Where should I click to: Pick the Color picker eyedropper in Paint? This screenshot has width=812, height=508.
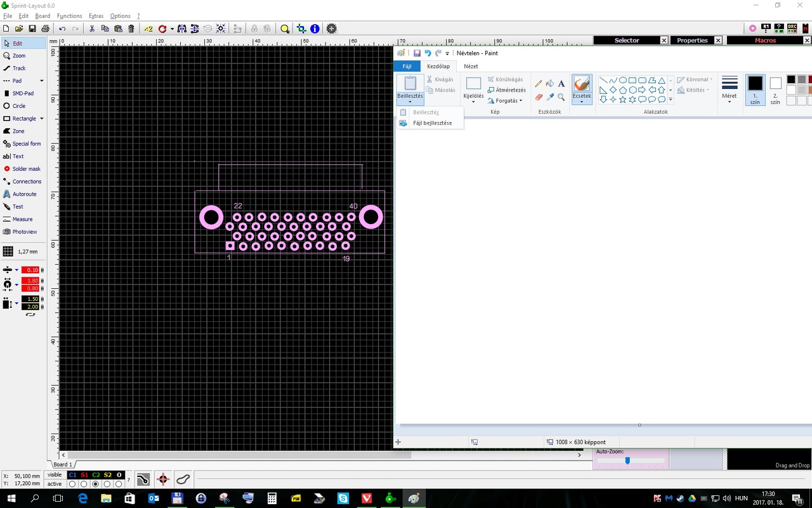(x=550, y=97)
